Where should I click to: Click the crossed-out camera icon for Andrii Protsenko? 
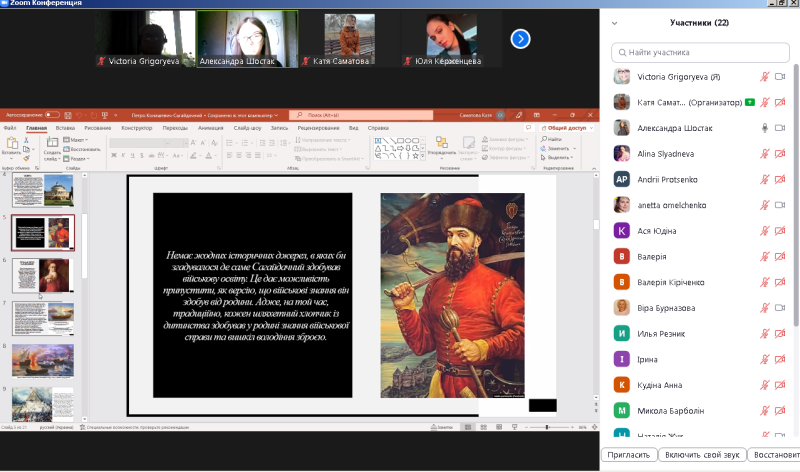(780, 179)
